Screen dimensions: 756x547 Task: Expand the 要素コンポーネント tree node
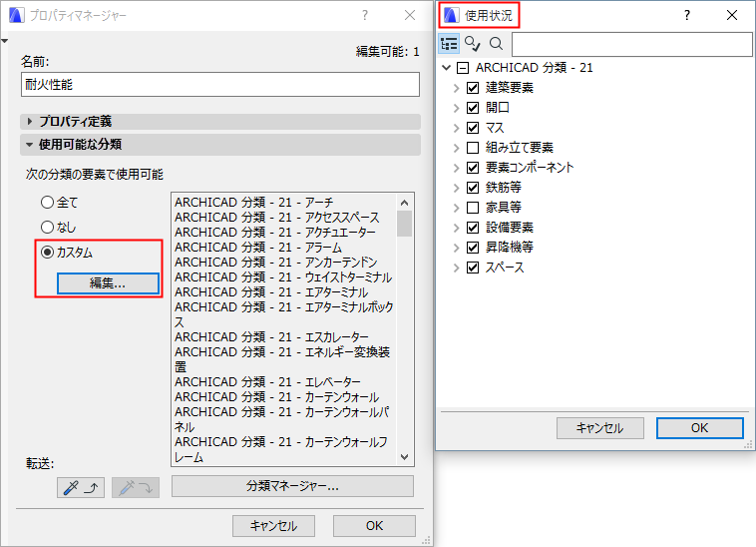(456, 168)
